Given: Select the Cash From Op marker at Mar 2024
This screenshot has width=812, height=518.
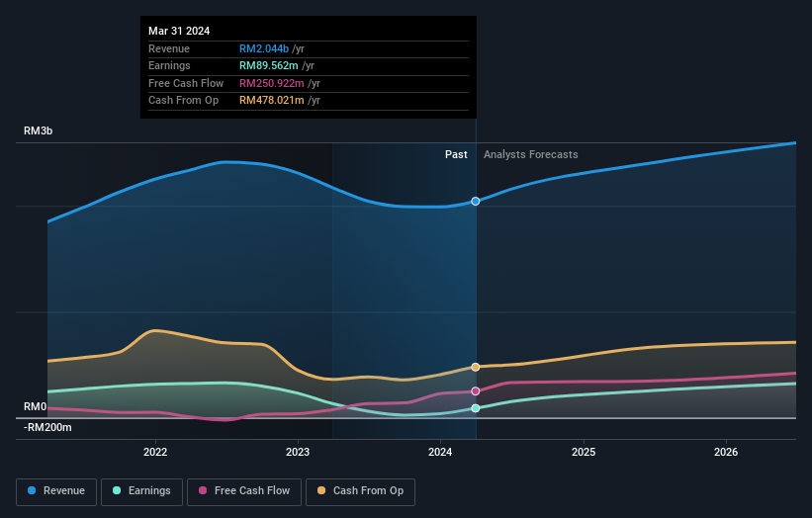Looking at the screenshot, I should click(x=476, y=367).
